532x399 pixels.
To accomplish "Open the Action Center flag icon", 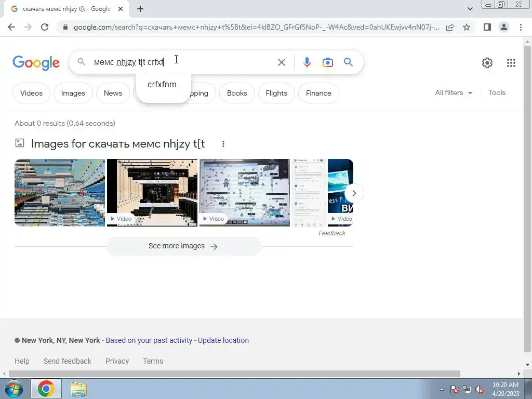I will (455, 390).
